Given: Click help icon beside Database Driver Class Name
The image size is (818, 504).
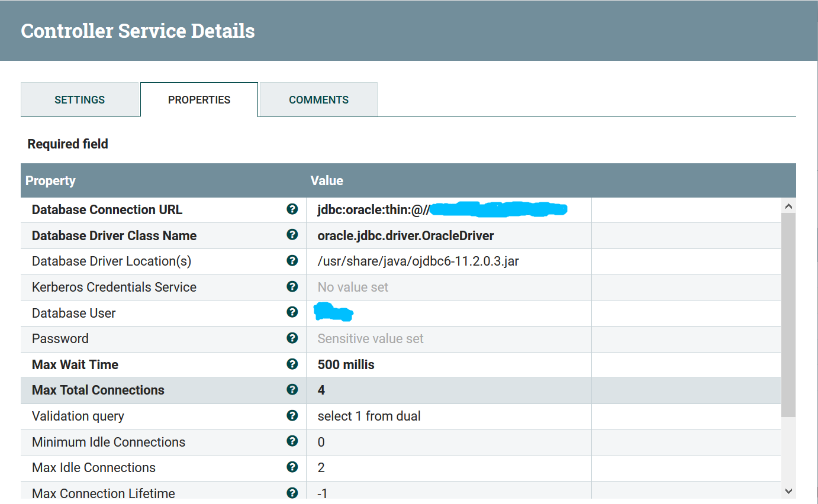Looking at the screenshot, I should click(292, 235).
